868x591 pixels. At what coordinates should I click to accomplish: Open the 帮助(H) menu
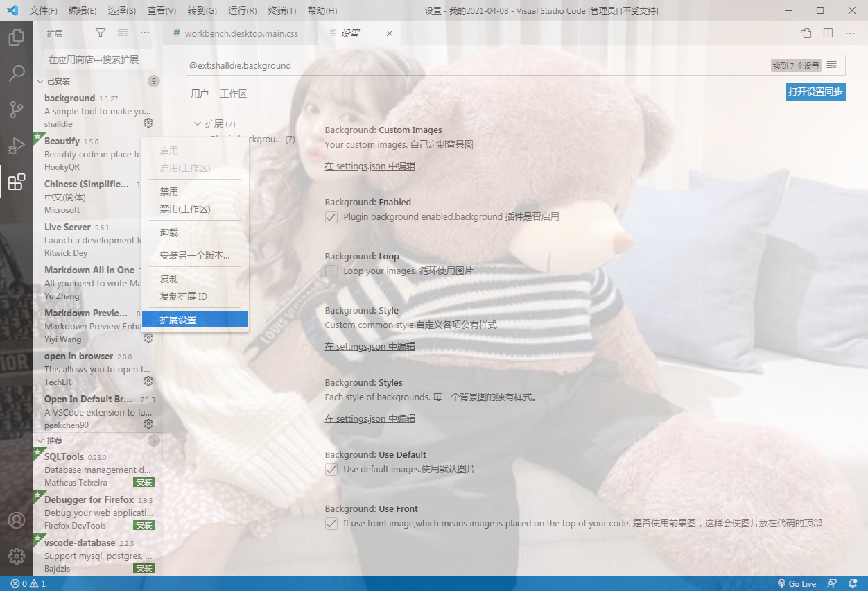[322, 11]
